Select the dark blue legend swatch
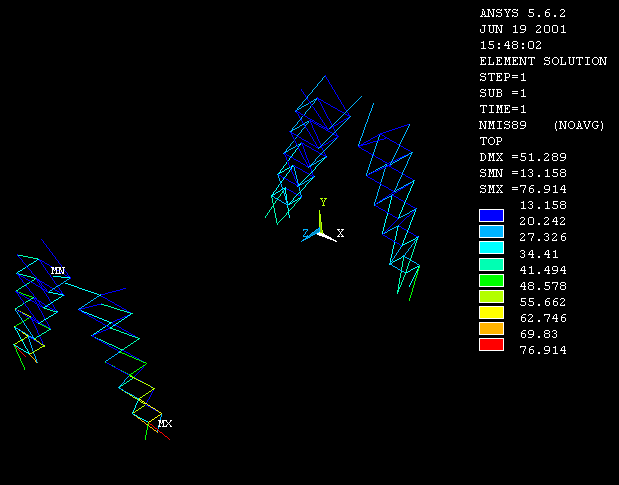Image resolution: width=619 pixels, height=485 pixels. coord(491,215)
